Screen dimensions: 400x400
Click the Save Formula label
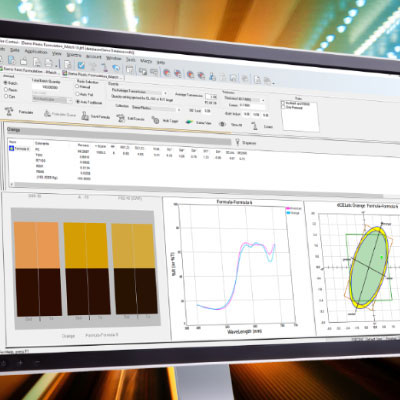click(100, 117)
